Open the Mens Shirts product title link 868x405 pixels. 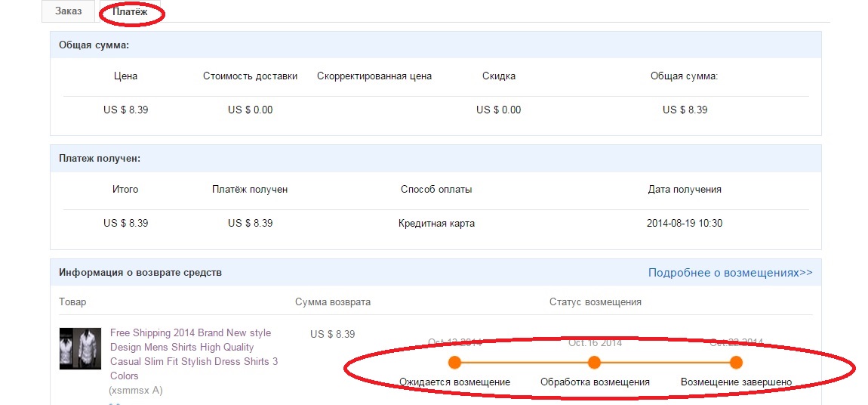coord(193,354)
